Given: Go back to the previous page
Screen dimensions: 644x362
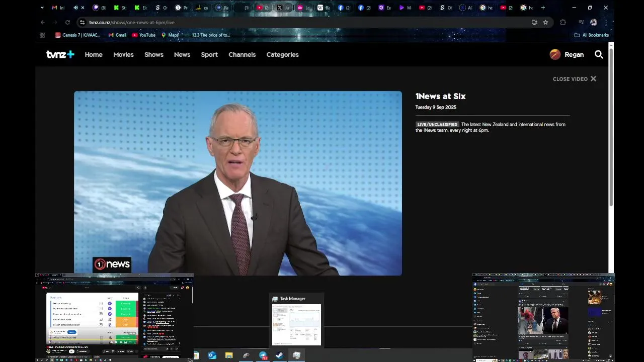Looking at the screenshot, I should click(42, 22).
